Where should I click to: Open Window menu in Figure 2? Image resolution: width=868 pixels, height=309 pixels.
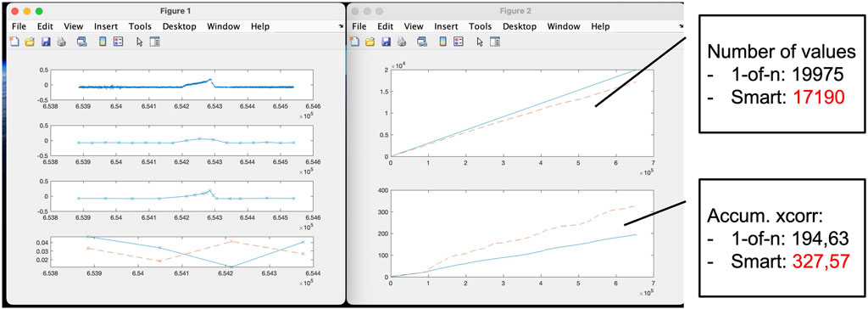(564, 26)
